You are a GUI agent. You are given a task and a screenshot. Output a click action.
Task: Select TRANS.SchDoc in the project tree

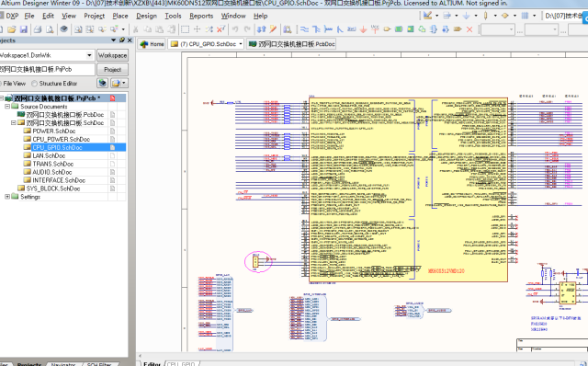[53, 164]
